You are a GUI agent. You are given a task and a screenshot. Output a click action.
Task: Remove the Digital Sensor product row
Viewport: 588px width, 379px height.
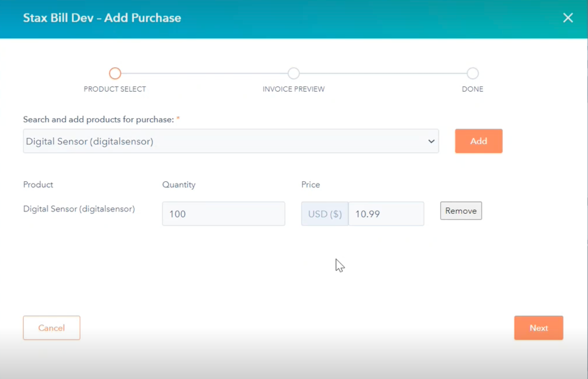click(x=461, y=211)
